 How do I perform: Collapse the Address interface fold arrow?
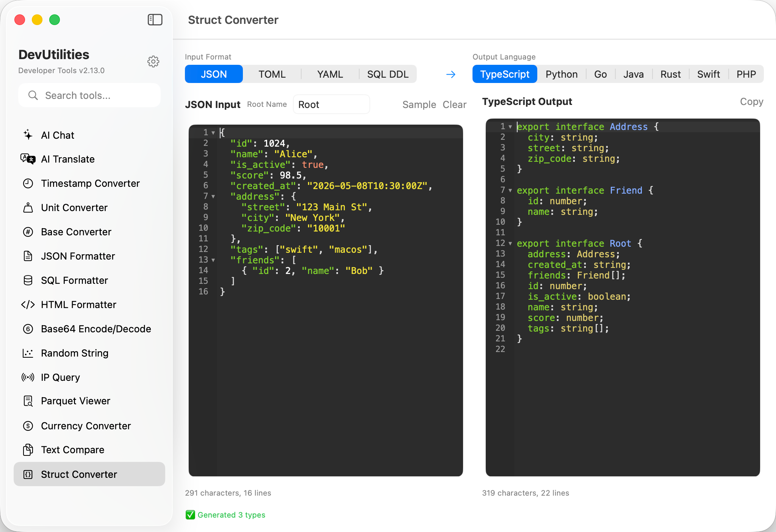pyautogui.click(x=510, y=127)
